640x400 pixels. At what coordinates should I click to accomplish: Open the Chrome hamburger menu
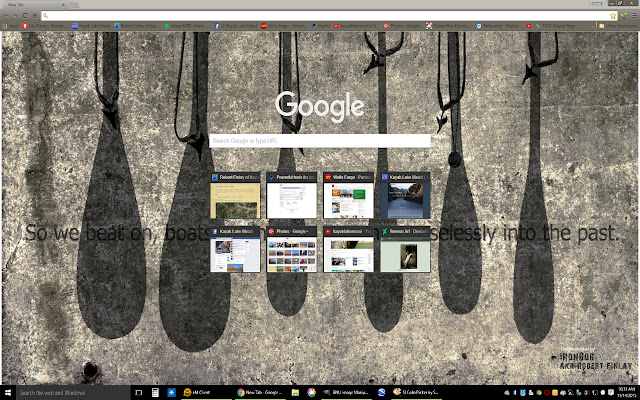tap(635, 16)
